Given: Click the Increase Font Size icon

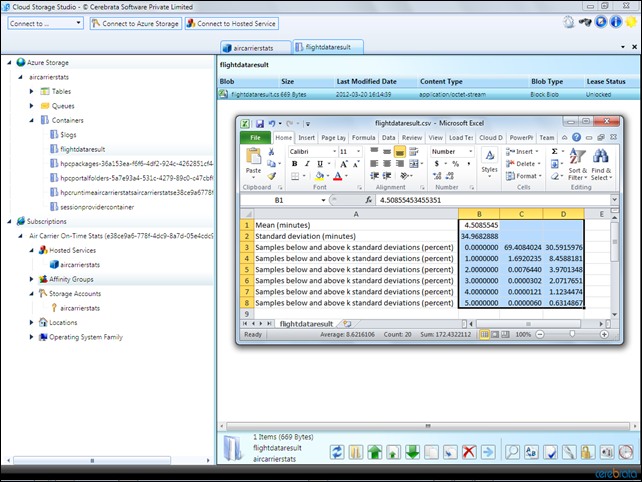Looking at the screenshot, I should click(x=344, y=164).
